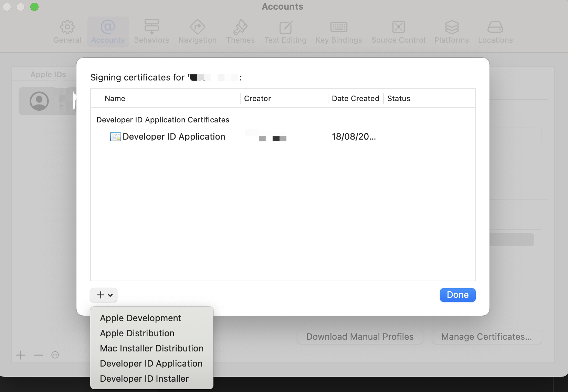Click the Developer ID Application certificate icon
The height and width of the screenshot is (392, 568).
click(115, 137)
